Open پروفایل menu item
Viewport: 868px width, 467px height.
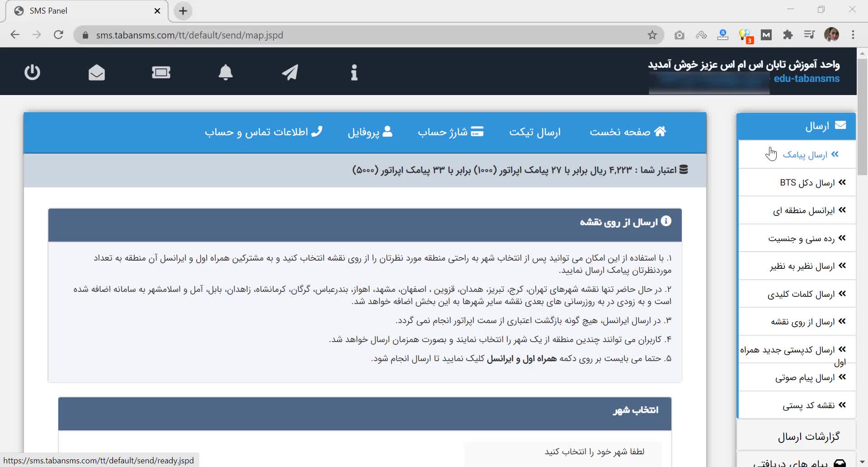click(369, 132)
